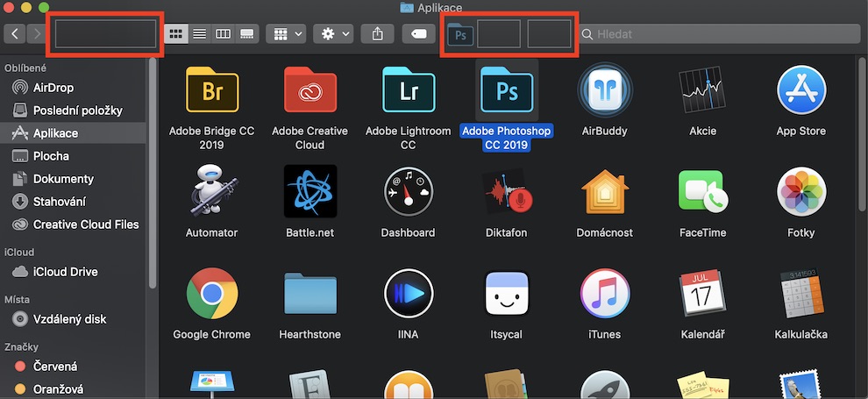Screen dimensions: 868x399
Task: Select the Keynote app icon in bottom row
Action: point(212,385)
